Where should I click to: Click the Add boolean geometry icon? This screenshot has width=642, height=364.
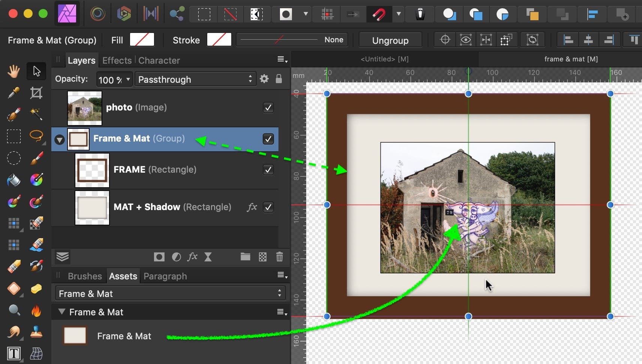[449, 14]
